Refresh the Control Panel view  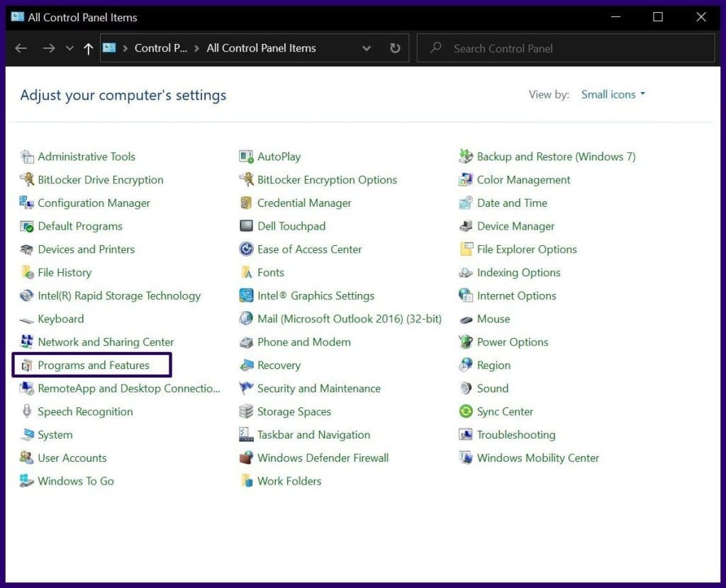coord(395,47)
